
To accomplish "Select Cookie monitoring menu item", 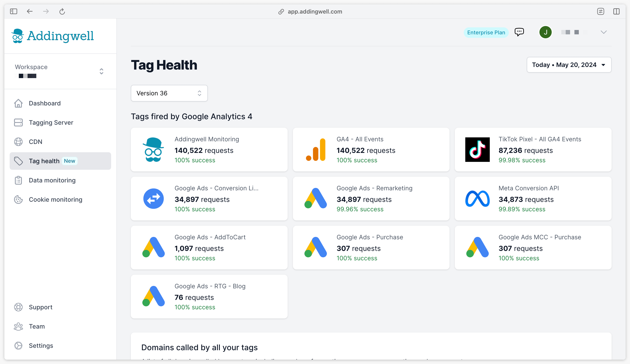I will point(56,199).
